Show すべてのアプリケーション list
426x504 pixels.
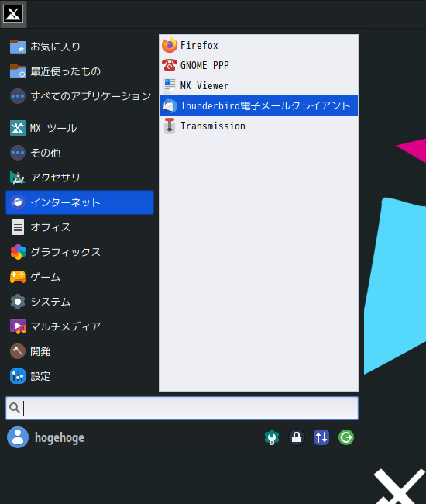click(x=80, y=96)
